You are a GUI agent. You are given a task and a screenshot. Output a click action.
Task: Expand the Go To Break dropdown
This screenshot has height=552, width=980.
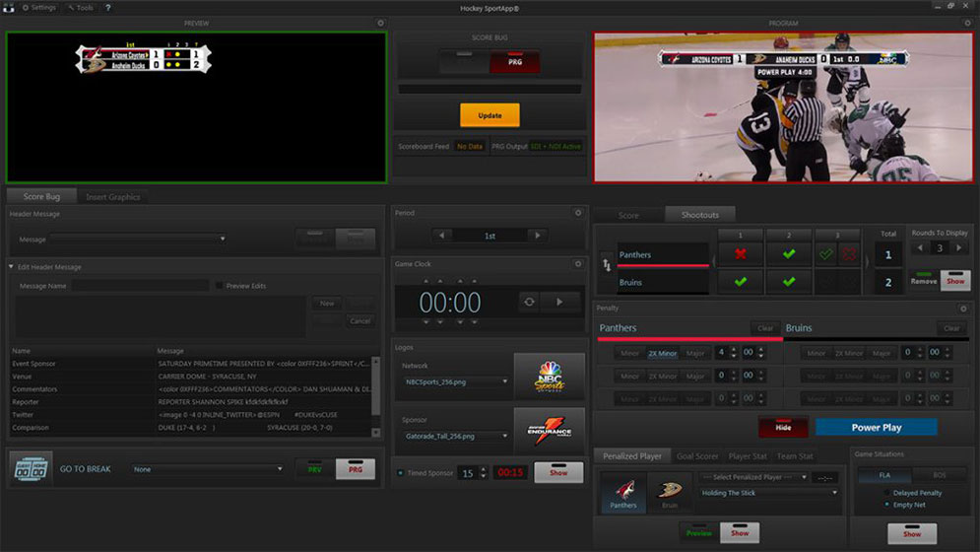(x=280, y=469)
